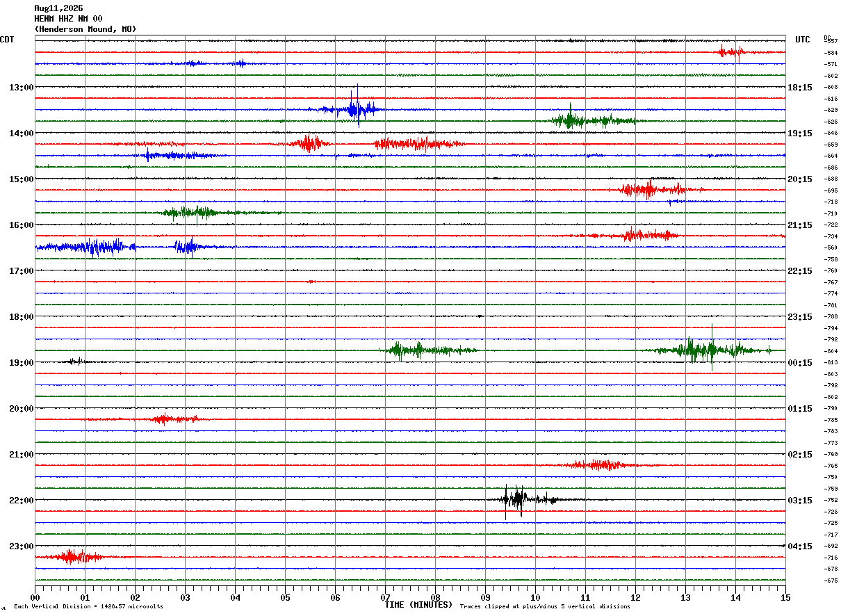Select the 00 minute mark on bottom axis
The height and width of the screenshot is (616, 841).
35,598
